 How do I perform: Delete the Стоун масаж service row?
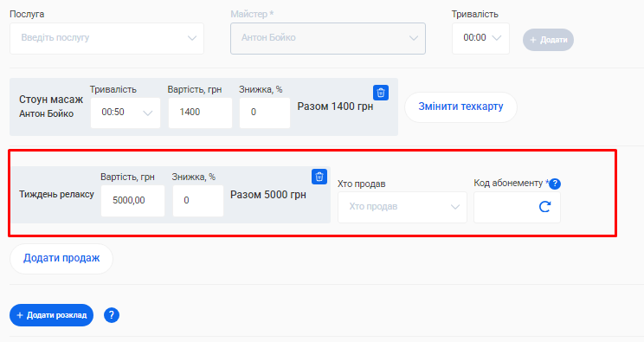(381, 93)
